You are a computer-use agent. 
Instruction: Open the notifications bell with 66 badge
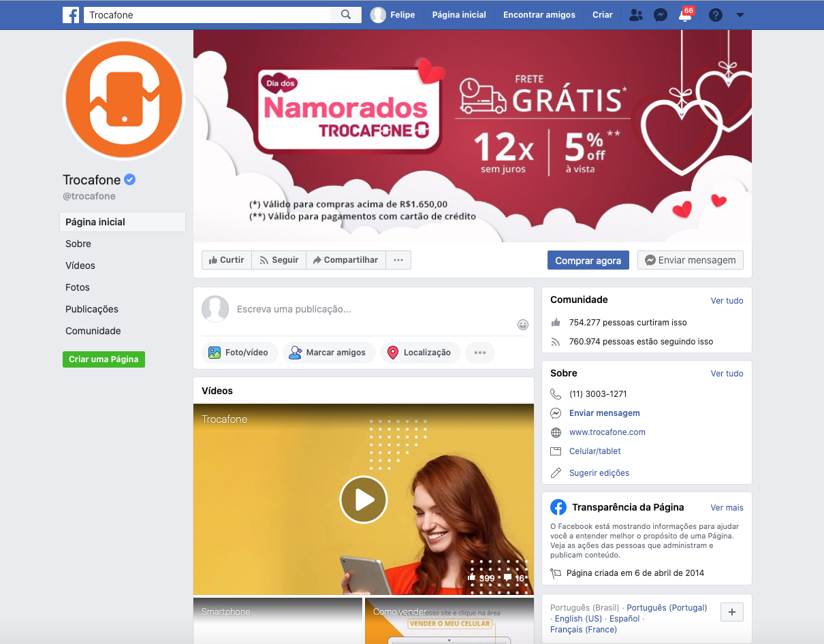tap(685, 14)
